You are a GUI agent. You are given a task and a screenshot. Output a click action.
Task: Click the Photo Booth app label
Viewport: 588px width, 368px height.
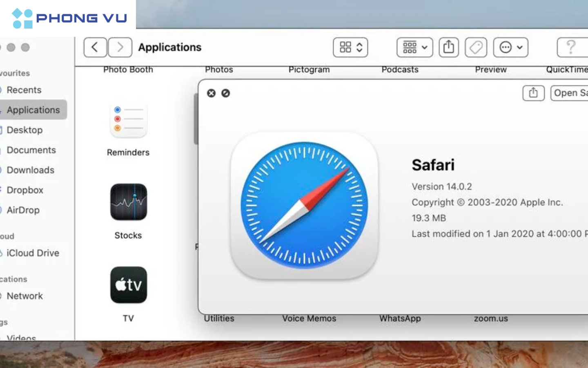click(128, 70)
